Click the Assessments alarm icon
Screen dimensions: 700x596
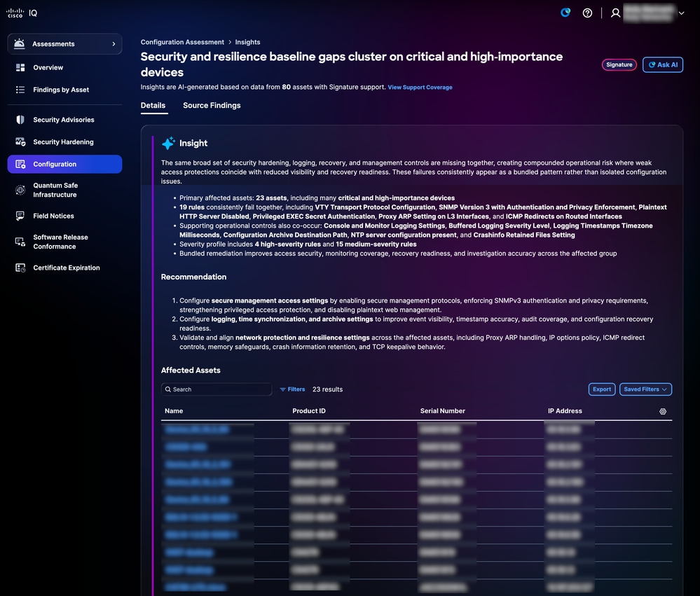tap(19, 43)
